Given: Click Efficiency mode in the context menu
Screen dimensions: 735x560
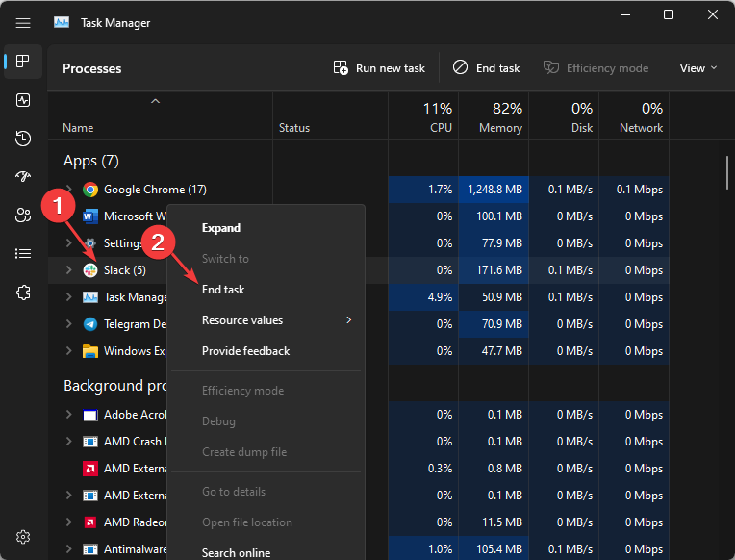Looking at the screenshot, I should 266,391.
